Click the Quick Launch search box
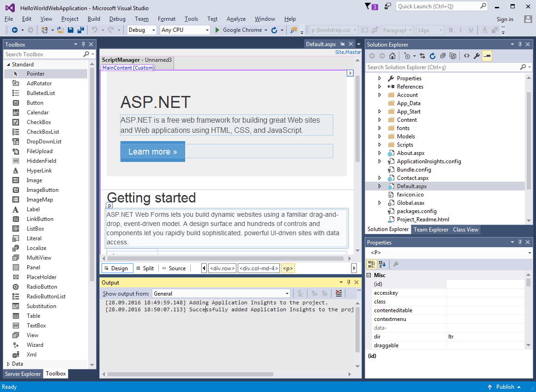The image size is (536, 392). [441, 6]
